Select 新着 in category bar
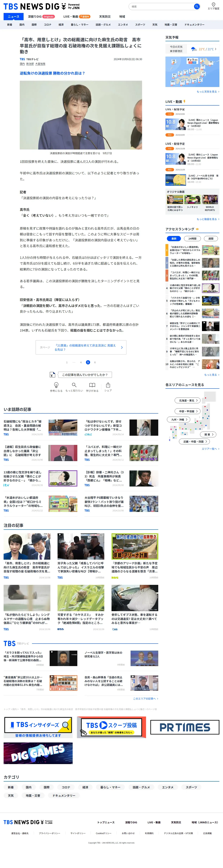 (10, 25)
